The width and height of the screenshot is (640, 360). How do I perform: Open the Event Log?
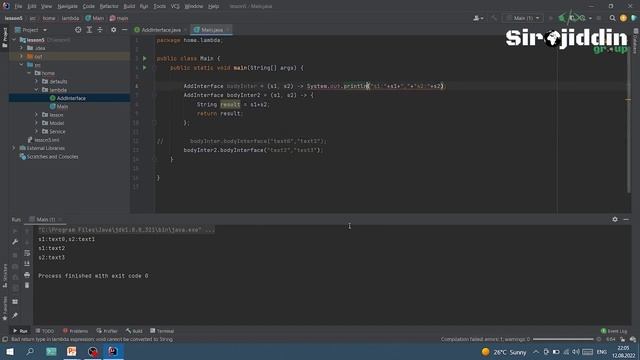[x=614, y=331]
